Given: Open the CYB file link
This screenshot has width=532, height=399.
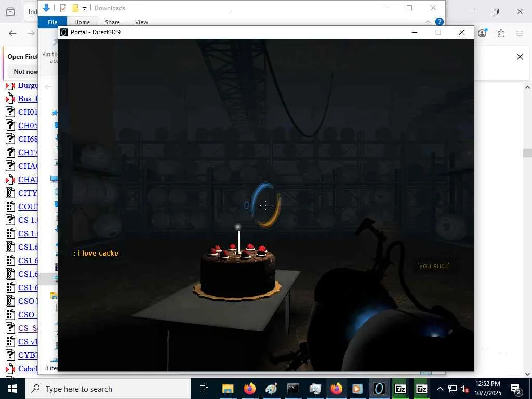Looking at the screenshot, I should tap(28, 355).
